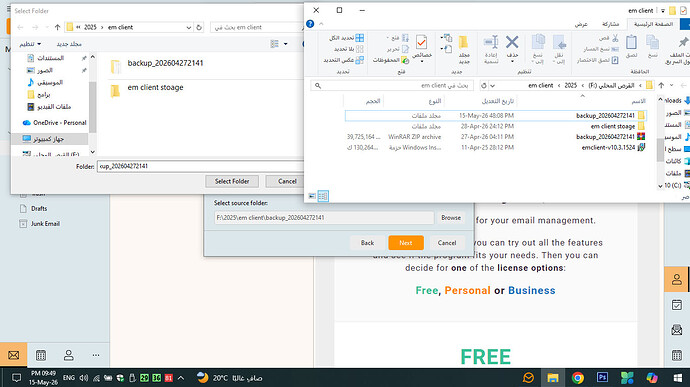Click the source folder path field
Screen dimensions: 690x387
click(324, 217)
